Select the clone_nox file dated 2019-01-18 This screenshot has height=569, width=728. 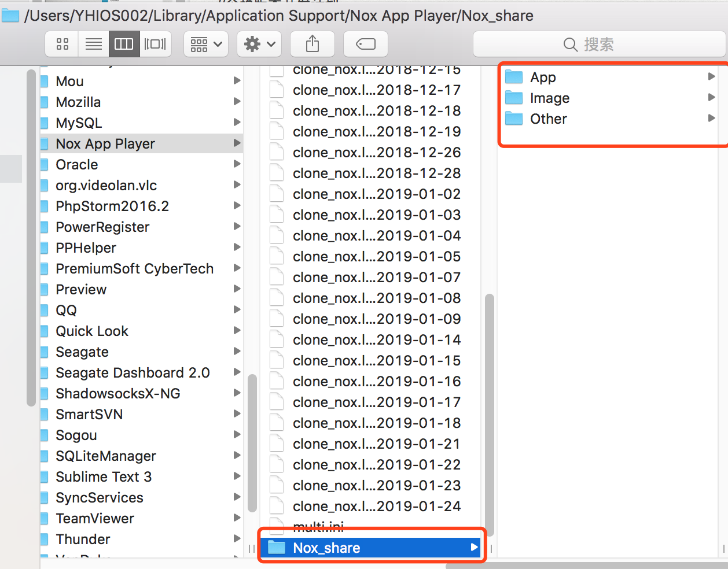pos(370,423)
